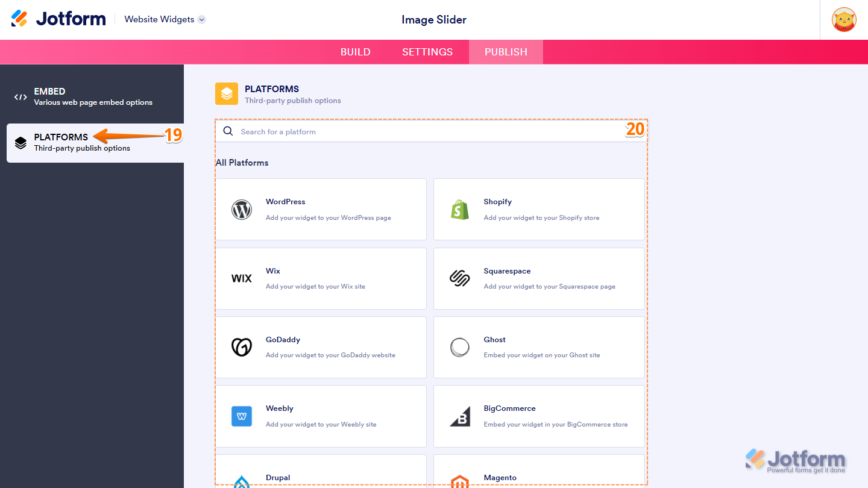This screenshot has width=868, height=488.
Task: Click 'Third-party publish options' under main heading
Action: [293, 101]
